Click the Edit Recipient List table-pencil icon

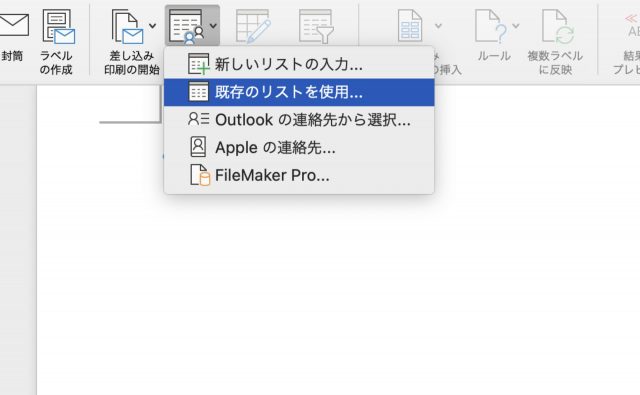pyautogui.click(x=253, y=27)
